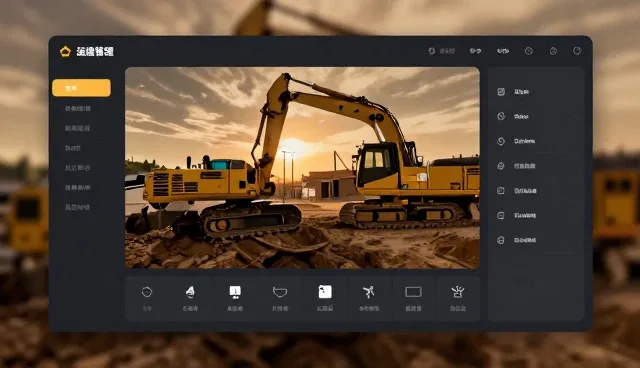Screen dimensions: 640x368
Task: Click the bug-shaped icon in the top bar
Action: click(431, 51)
